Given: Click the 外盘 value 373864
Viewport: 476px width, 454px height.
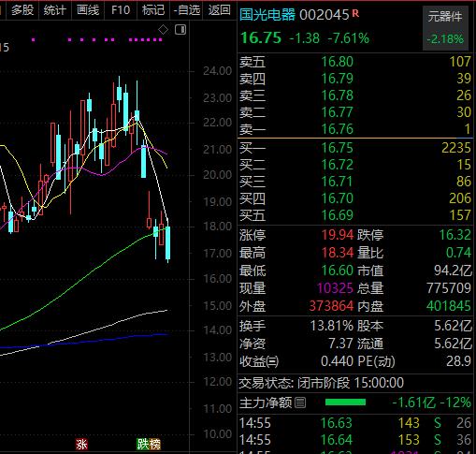Looking at the screenshot, I should 331,306.
